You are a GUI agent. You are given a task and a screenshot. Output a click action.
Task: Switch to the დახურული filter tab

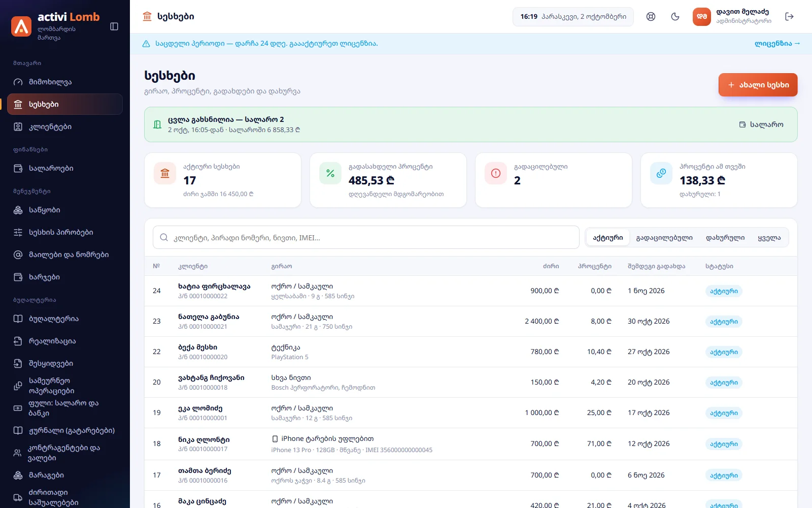pos(725,238)
